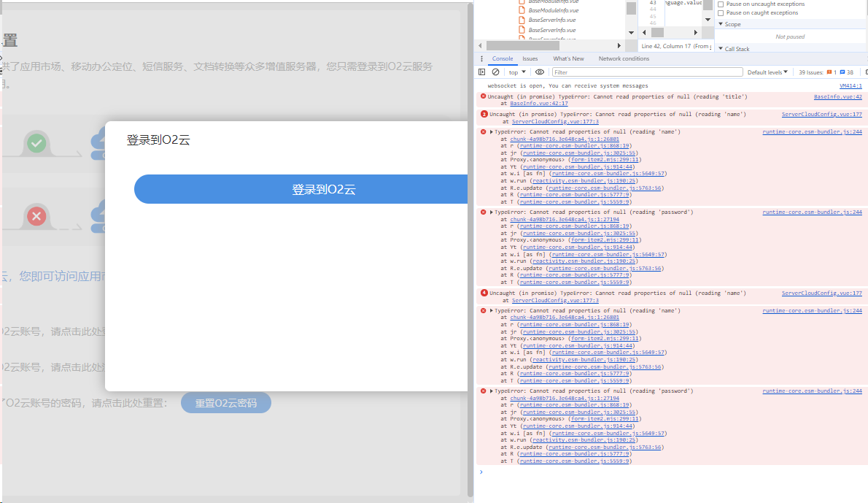The image size is (868, 503).
Task: Open the first chunk js:1:27194 stack link
Action: (565, 219)
